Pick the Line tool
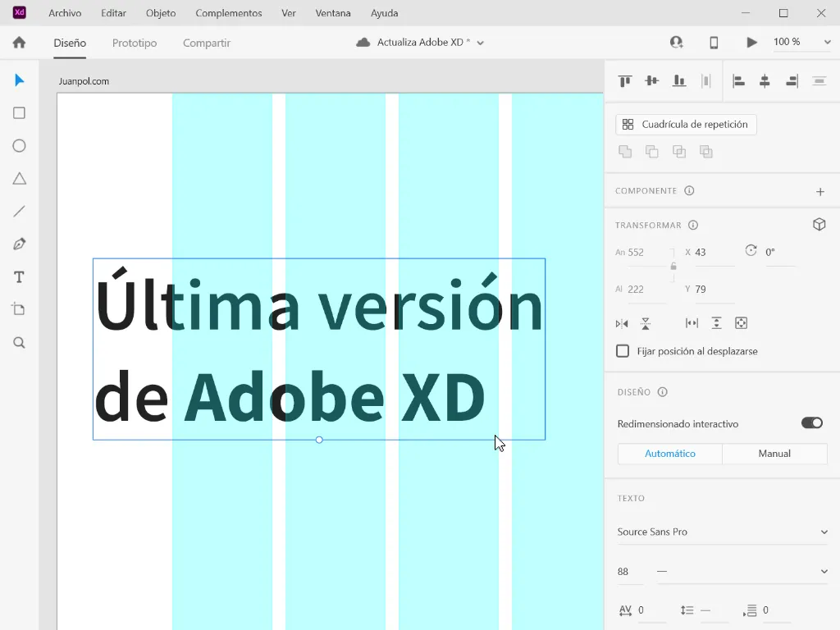Screen dimensions: 840x630 click(20, 211)
